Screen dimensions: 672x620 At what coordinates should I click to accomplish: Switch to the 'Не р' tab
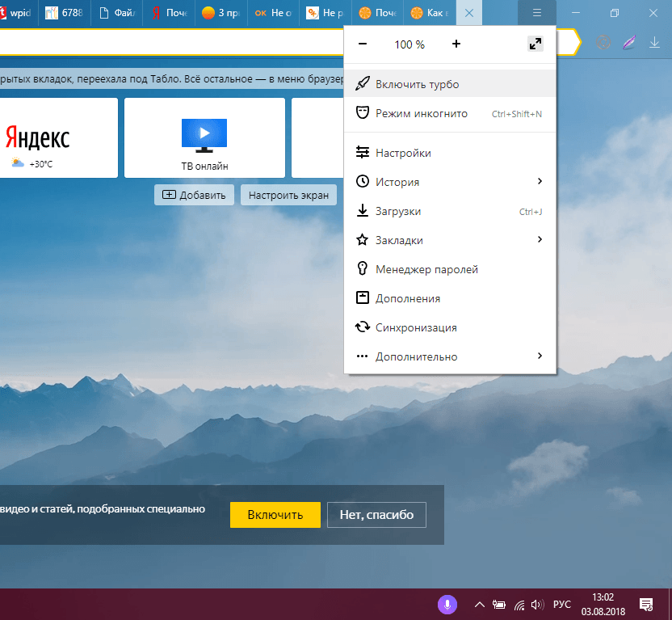(325, 13)
